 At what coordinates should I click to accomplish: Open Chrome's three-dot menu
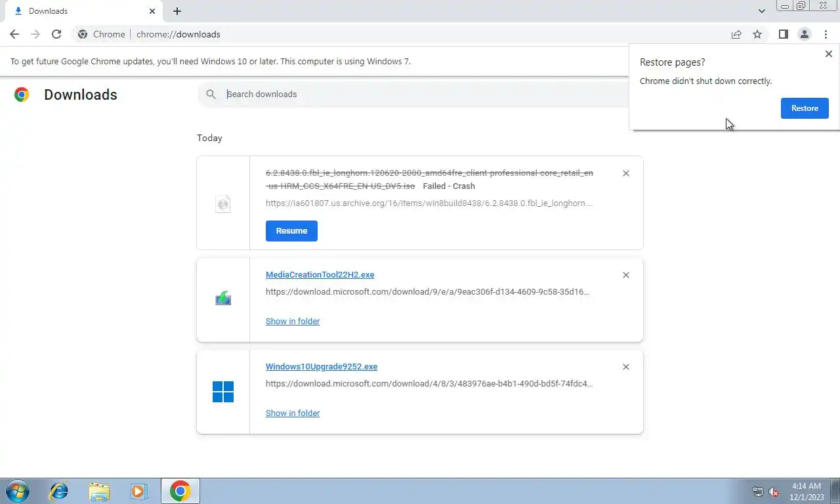coord(826,34)
